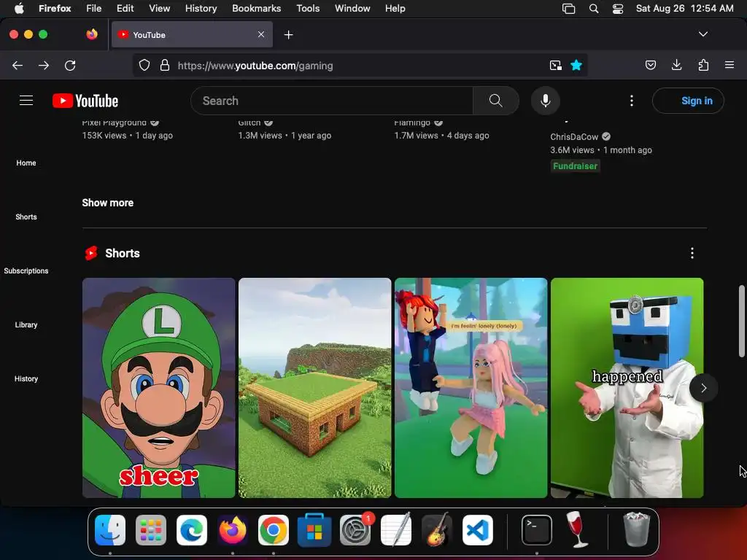Open the Shorts section options menu

pyautogui.click(x=692, y=253)
